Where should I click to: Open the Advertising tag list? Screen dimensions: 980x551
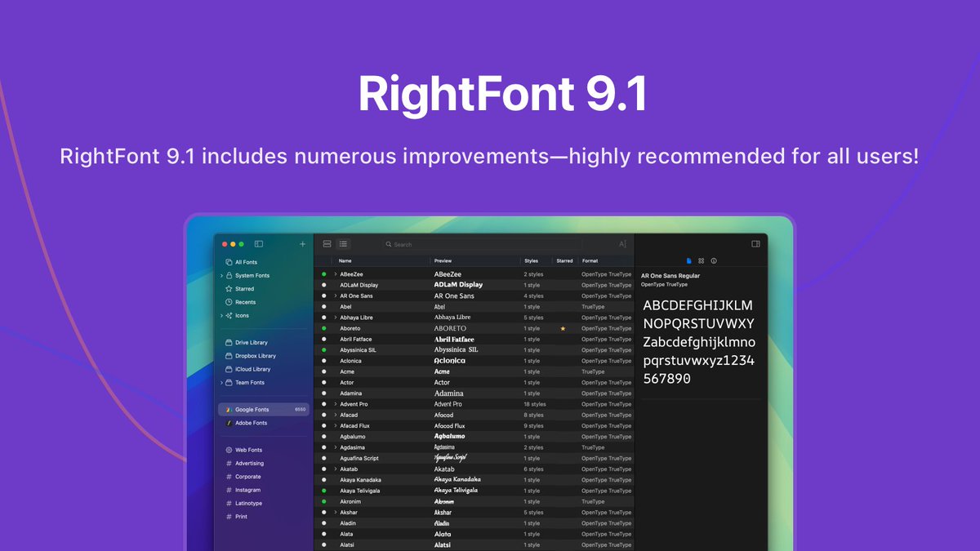[x=263, y=464]
